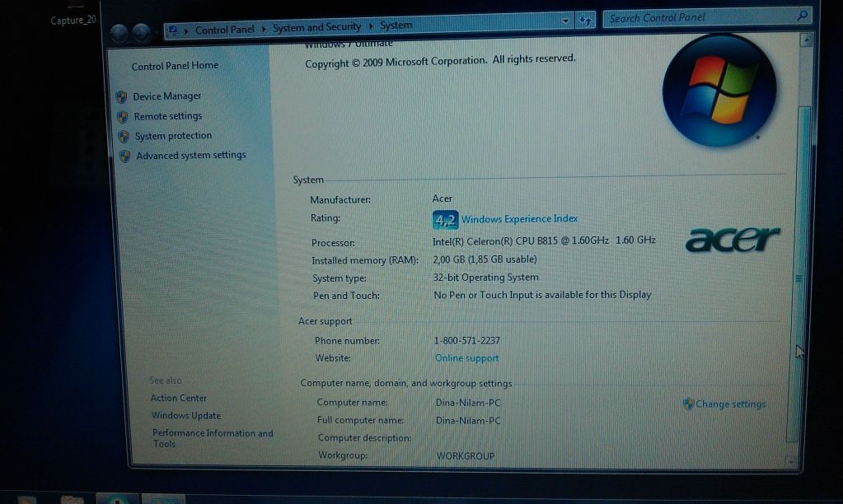Click Computer name value Dina-Nilam-PC
Screen dimensions: 843x504
[468, 403]
